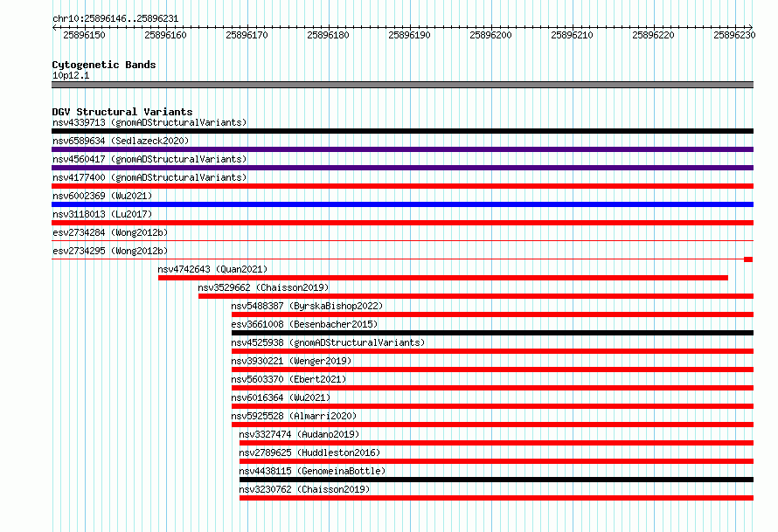Click ruler position 25896190
This screenshot has height=532, width=778.
click(410, 35)
